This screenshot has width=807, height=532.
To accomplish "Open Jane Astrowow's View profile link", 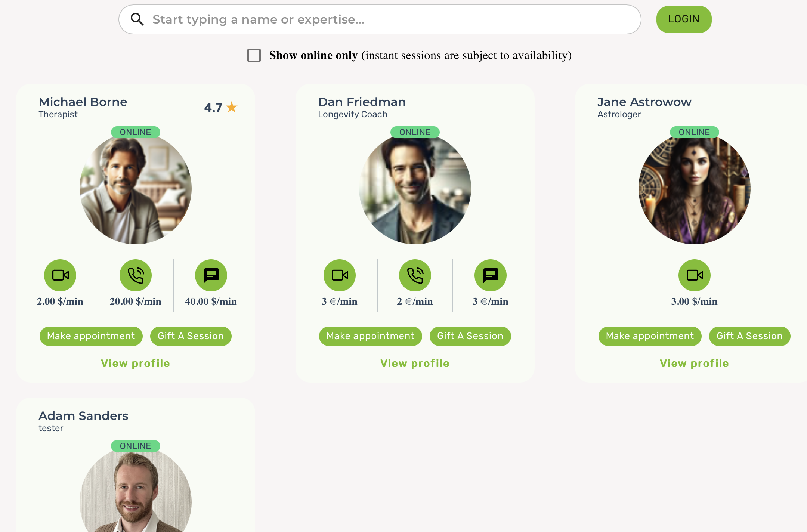I will (694, 364).
